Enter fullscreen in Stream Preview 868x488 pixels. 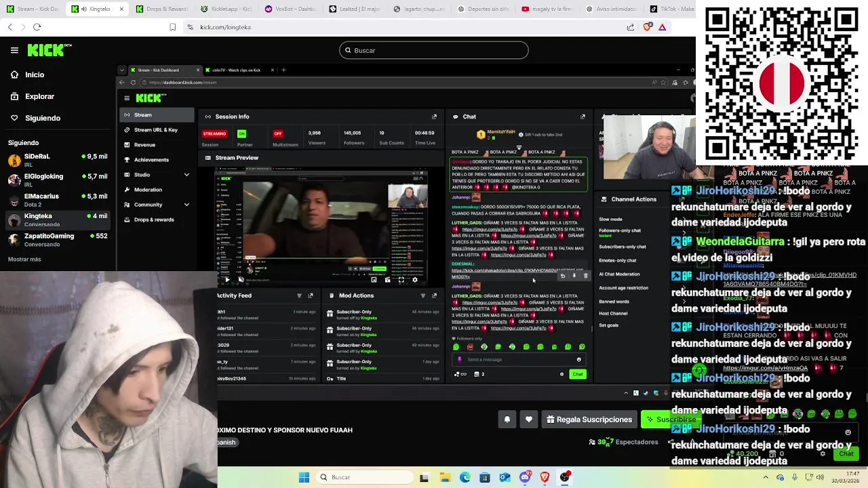click(x=401, y=279)
